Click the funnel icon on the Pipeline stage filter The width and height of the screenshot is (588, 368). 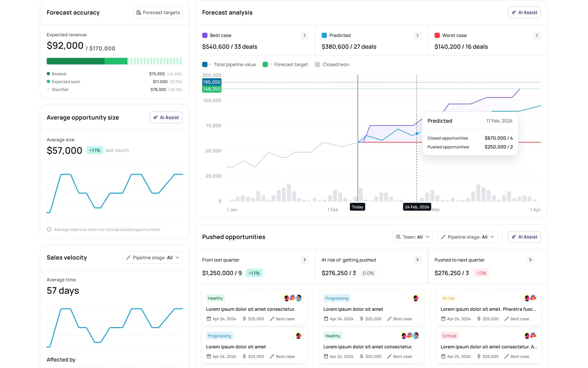[443, 237]
